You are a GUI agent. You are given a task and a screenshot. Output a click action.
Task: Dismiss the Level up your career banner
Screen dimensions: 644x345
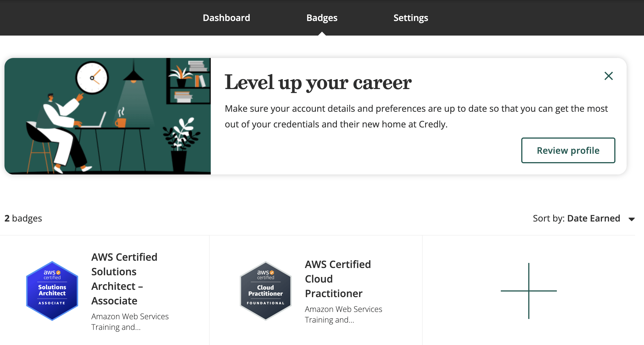click(608, 76)
